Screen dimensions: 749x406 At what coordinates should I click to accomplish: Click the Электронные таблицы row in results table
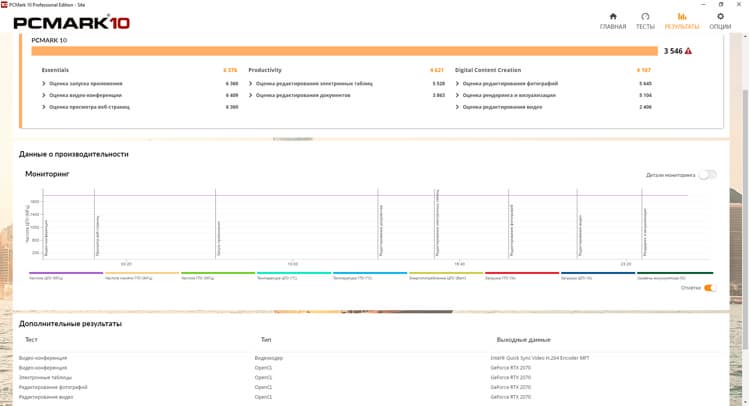pyautogui.click(x=45, y=377)
